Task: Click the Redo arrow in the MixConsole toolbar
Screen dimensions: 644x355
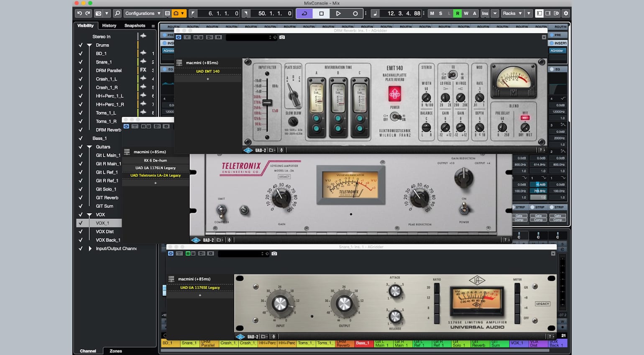Action: click(x=87, y=13)
